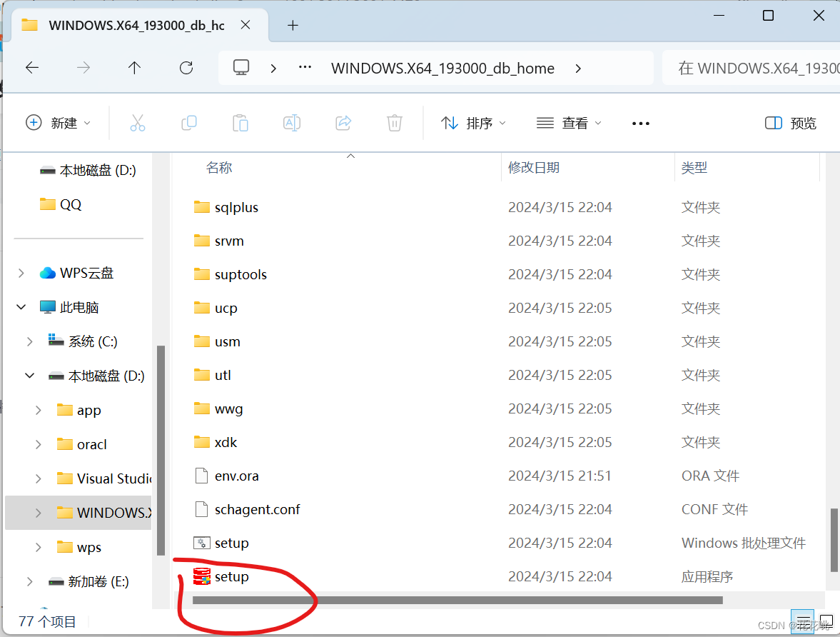
Task: Click the Delete trash bin icon
Action: [395, 124]
